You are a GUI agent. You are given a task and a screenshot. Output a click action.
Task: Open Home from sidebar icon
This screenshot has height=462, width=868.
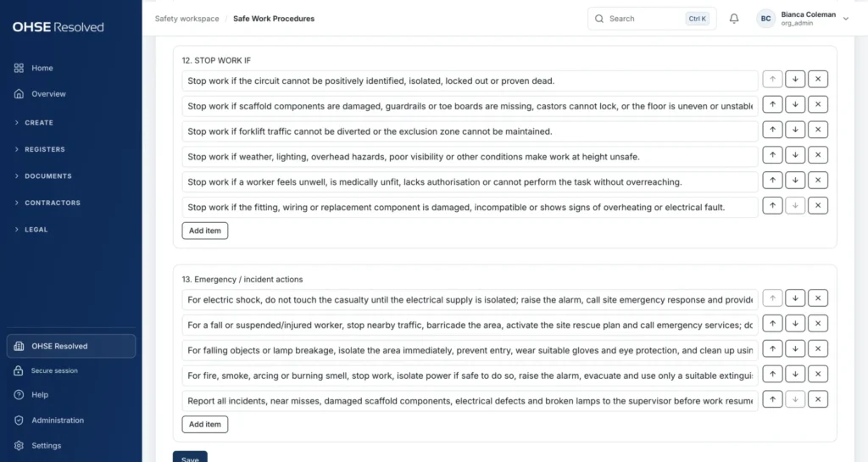point(19,68)
